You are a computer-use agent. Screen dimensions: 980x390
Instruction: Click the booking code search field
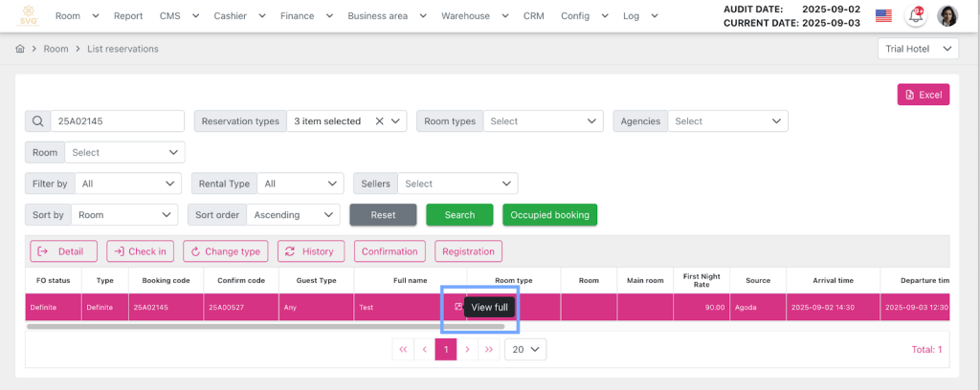click(116, 121)
